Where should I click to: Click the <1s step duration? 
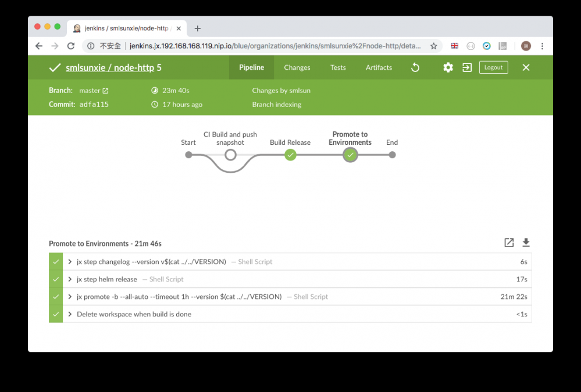[x=522, y=314]
